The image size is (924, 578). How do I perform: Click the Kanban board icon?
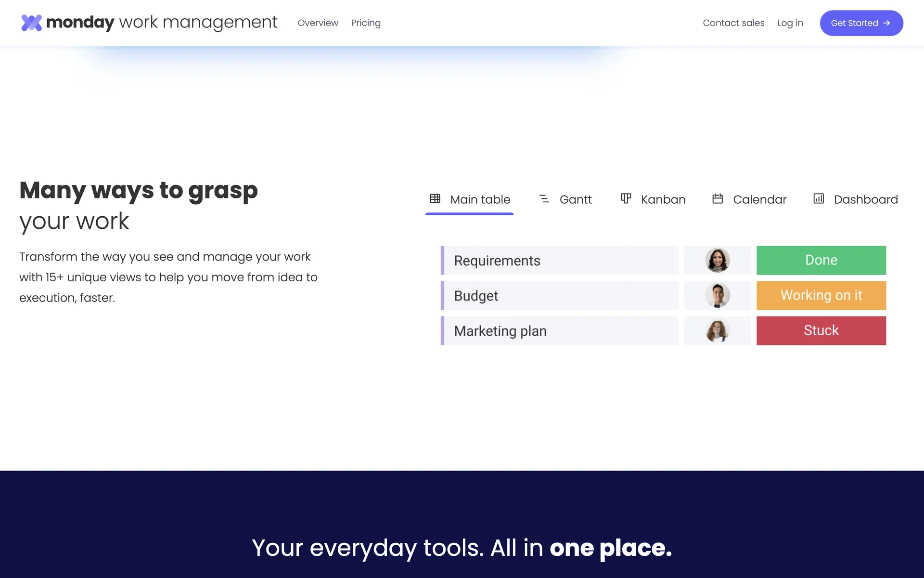[x=625, y=198]
